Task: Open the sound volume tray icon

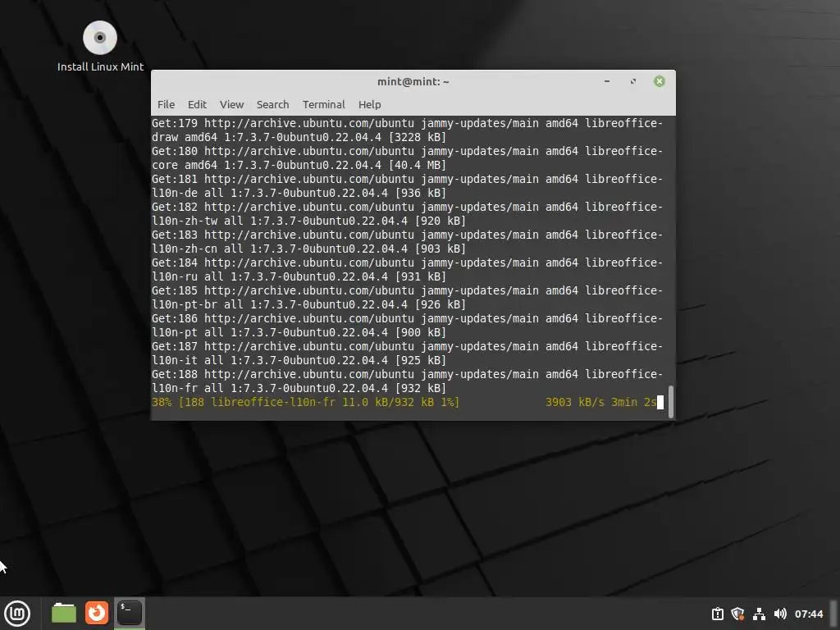Action: (780, 614)
